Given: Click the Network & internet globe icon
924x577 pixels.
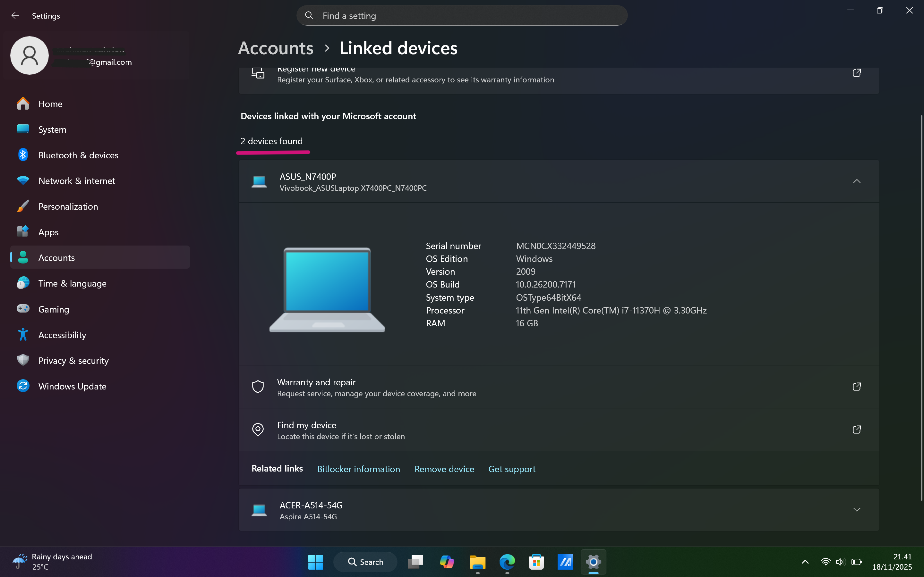Looking at the screenshot, I should tap(23, 180).
